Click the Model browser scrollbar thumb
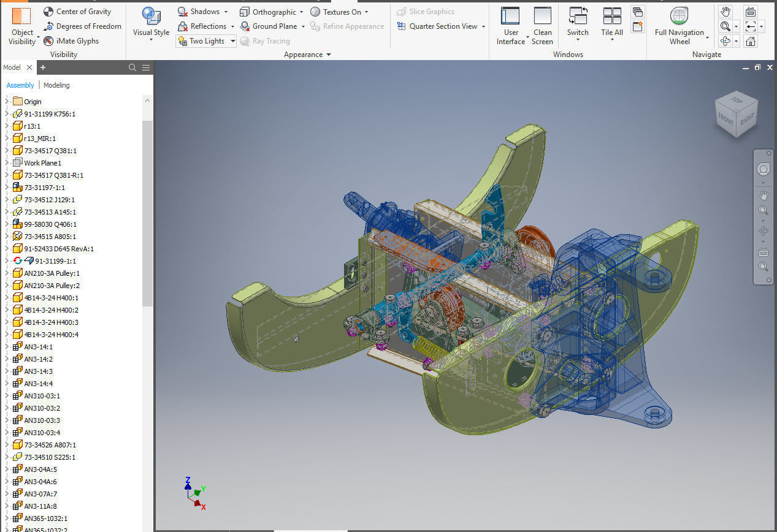Viewport: 777px width, 532px height. (147, 213)
